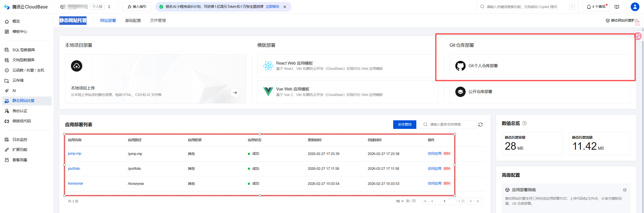Click the help icon beside 数值总览
The width and height of the screenshot is (644, 213).
(x=525, y=123)
